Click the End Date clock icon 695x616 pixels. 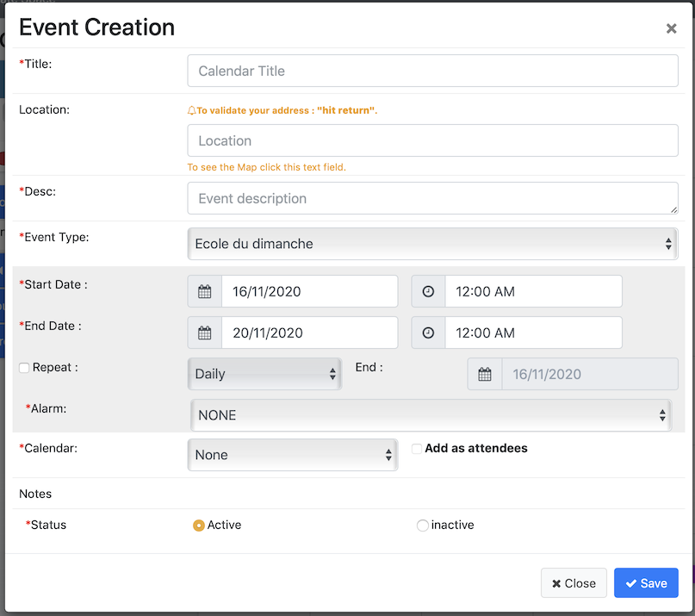(428, 333)
